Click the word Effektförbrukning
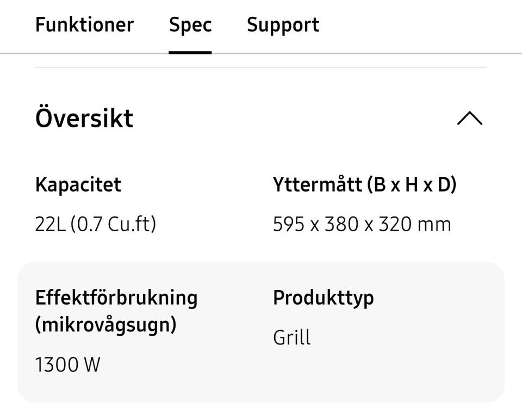 click(116, 298)
